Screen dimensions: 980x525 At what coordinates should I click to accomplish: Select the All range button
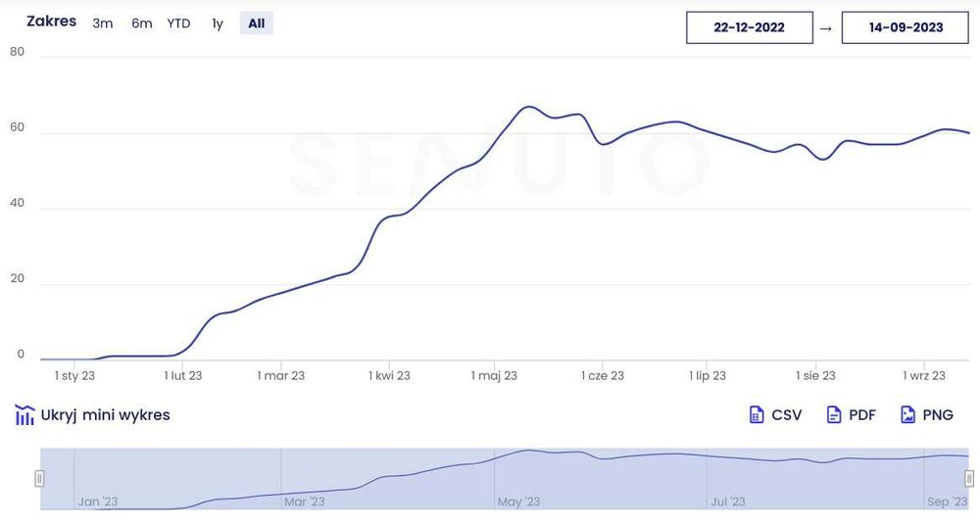(256, 24)
